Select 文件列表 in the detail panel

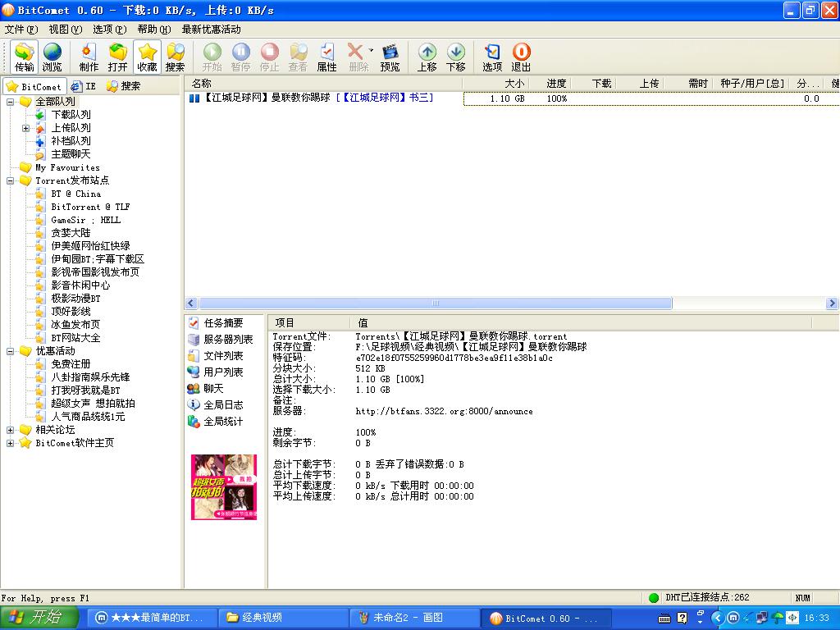point(222,356)
